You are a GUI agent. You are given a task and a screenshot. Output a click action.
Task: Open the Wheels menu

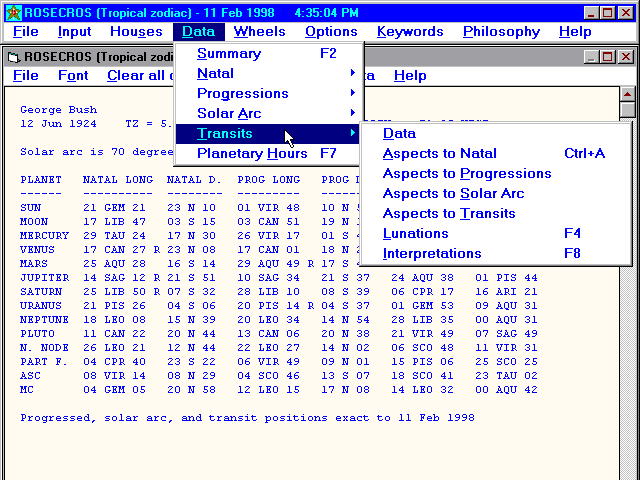(259, 32)
